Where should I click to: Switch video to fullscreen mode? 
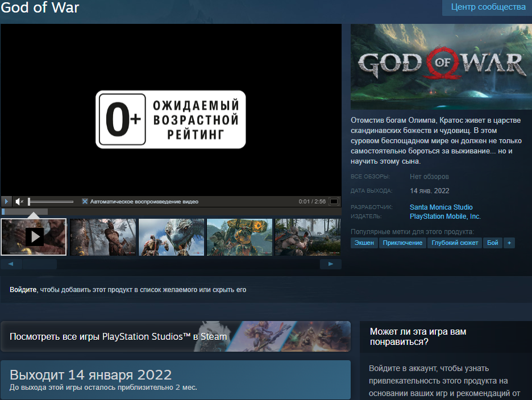pos(334,202)
